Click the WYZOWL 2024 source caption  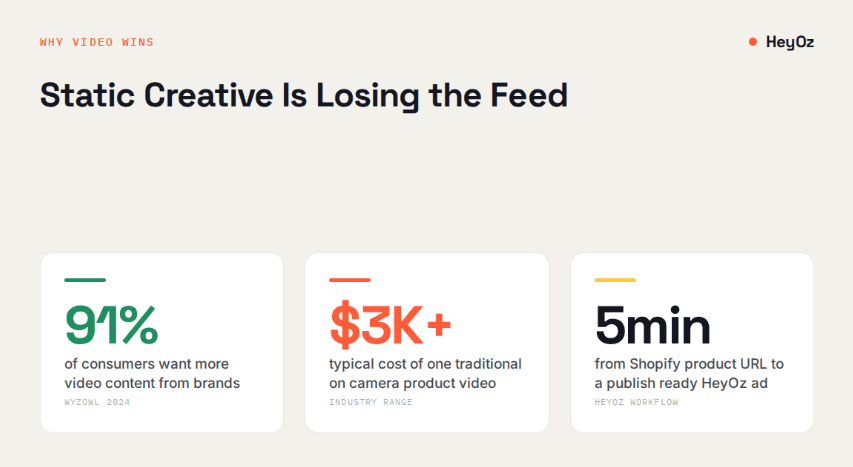click(x=97, y=402)
